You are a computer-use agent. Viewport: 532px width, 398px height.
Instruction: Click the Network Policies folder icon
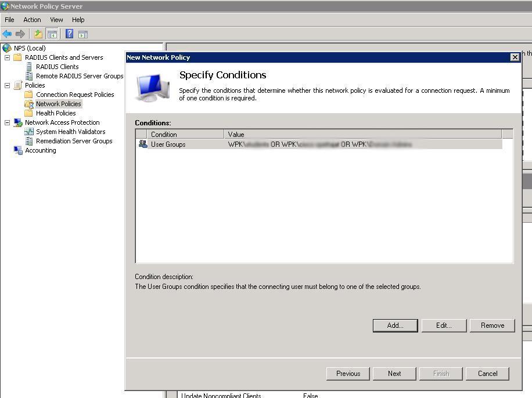[x=29, y=104]
